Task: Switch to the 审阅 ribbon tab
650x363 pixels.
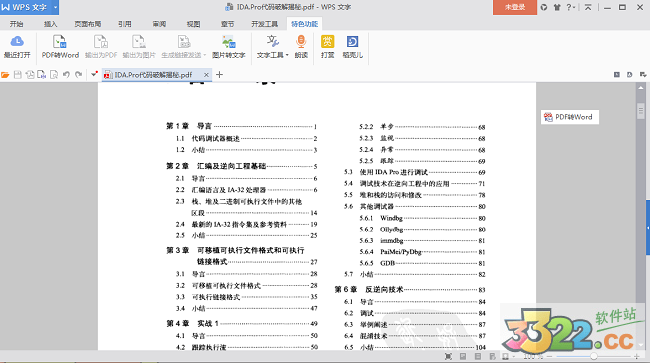Action: [159, 24]
